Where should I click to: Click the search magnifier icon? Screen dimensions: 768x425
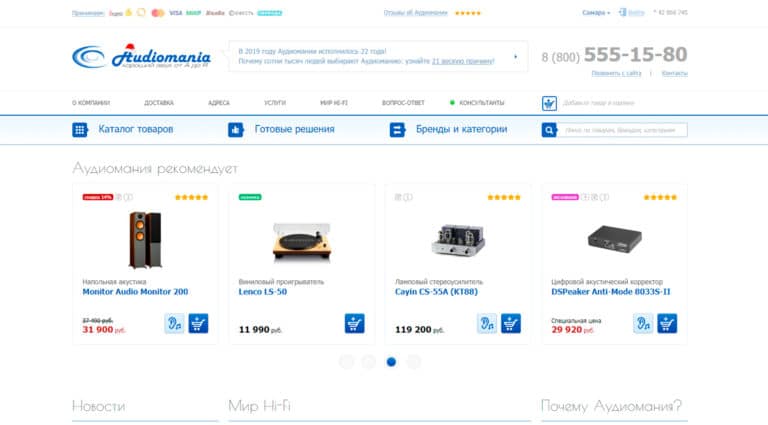549,130
